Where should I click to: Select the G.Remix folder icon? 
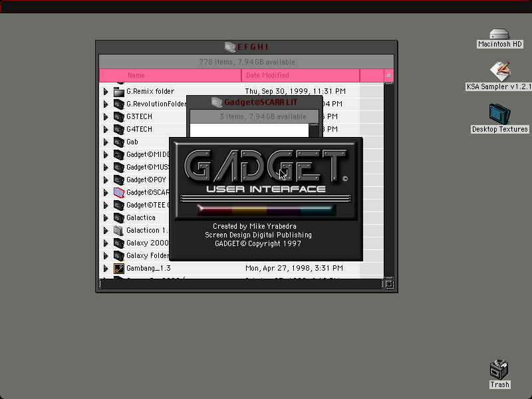click(x=119, y=92)
